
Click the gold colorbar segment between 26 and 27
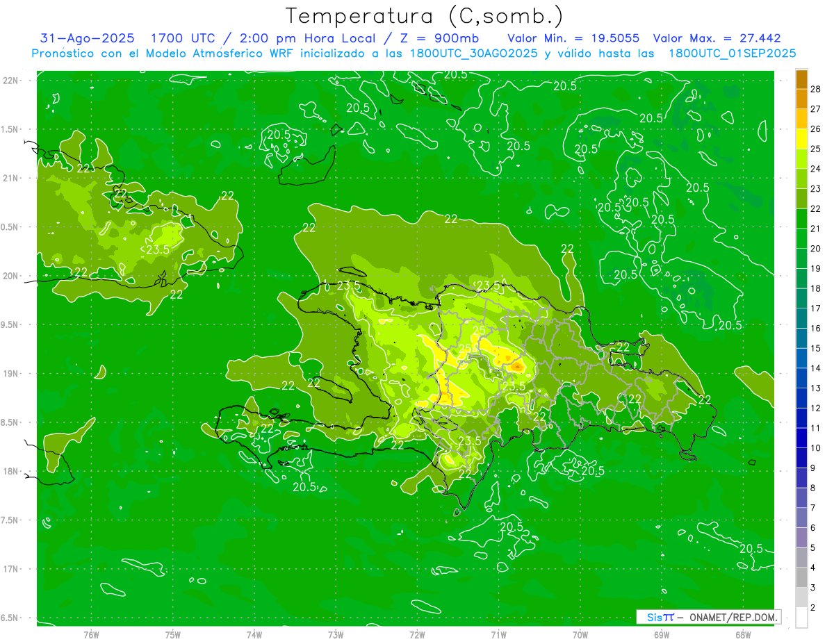(801, 119)
